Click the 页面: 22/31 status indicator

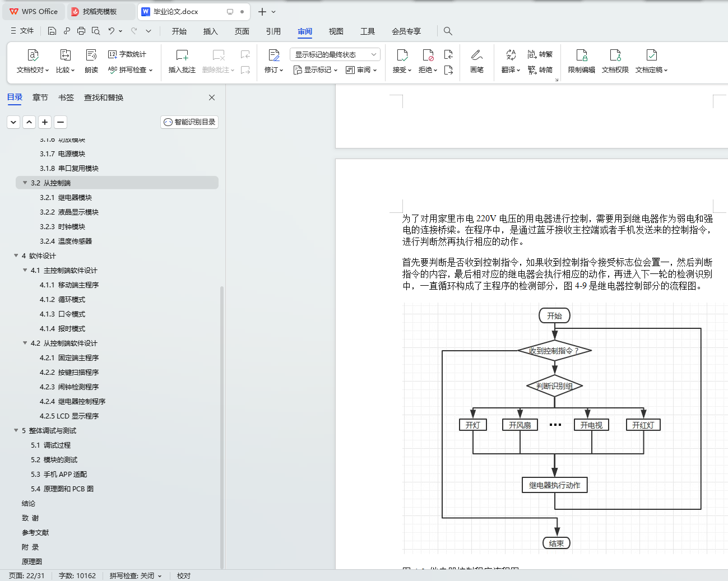[27, 575]
